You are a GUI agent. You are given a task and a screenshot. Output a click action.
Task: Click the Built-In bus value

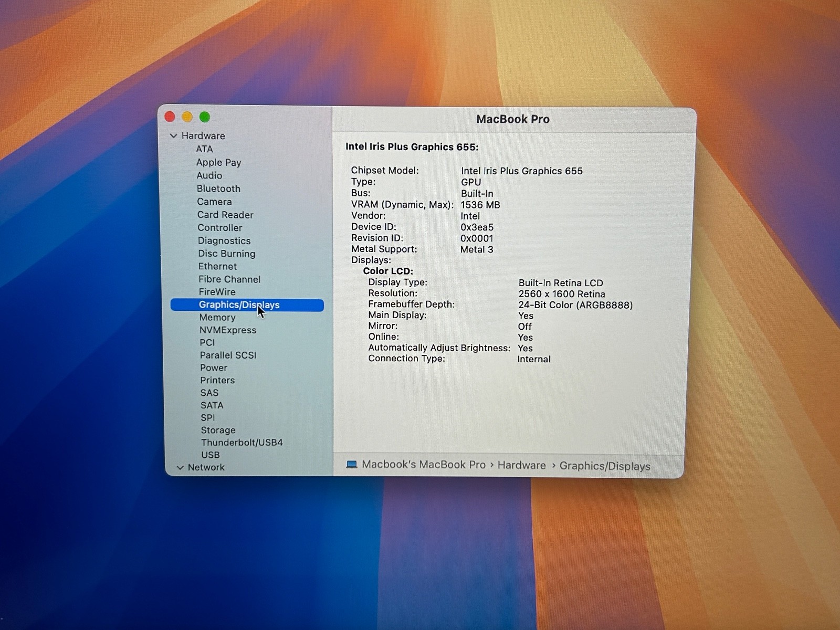coord(477,194)
